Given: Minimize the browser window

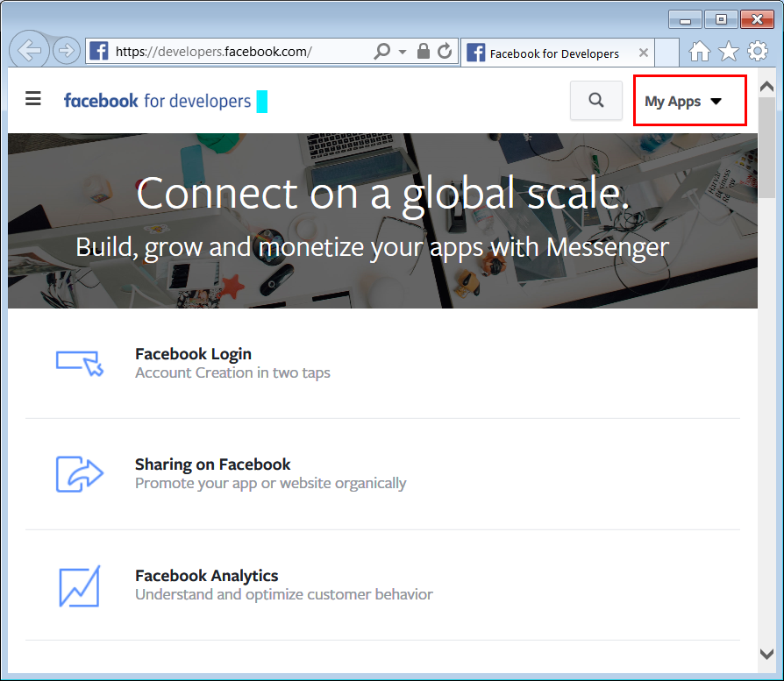Looking at the screenshot, I should [685, 20].
